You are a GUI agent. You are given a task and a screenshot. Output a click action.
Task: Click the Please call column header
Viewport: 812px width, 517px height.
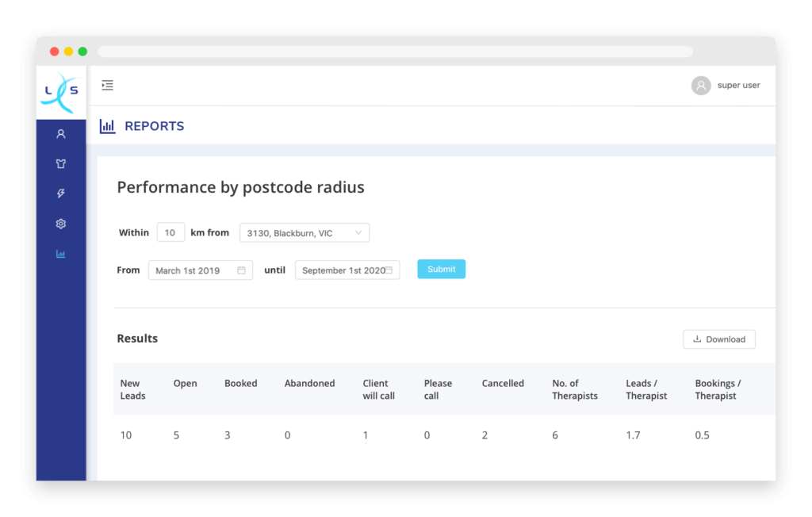click(x=438, y=389)
